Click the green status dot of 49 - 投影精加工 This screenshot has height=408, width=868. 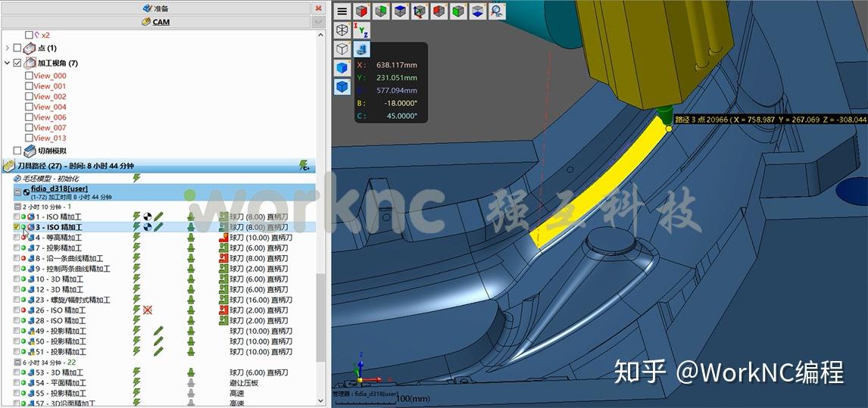[23, 331]
